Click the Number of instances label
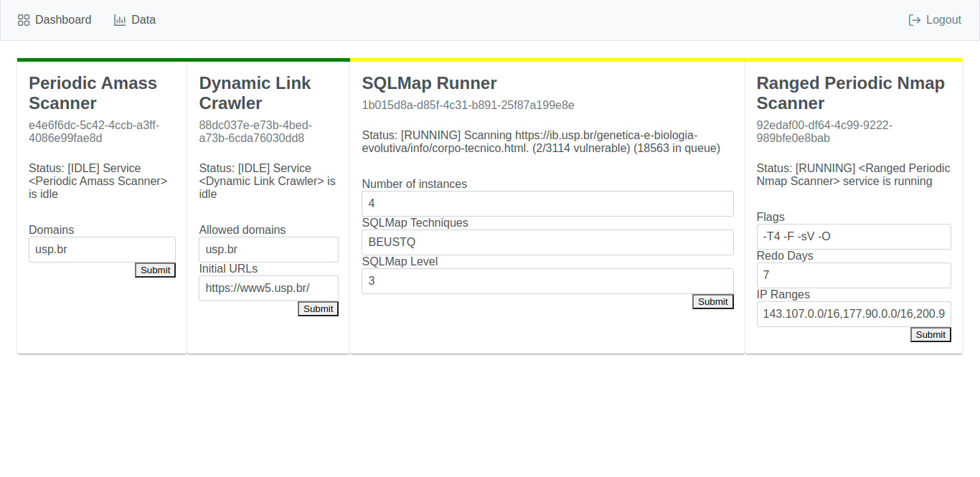 click(x=414, y=184)
